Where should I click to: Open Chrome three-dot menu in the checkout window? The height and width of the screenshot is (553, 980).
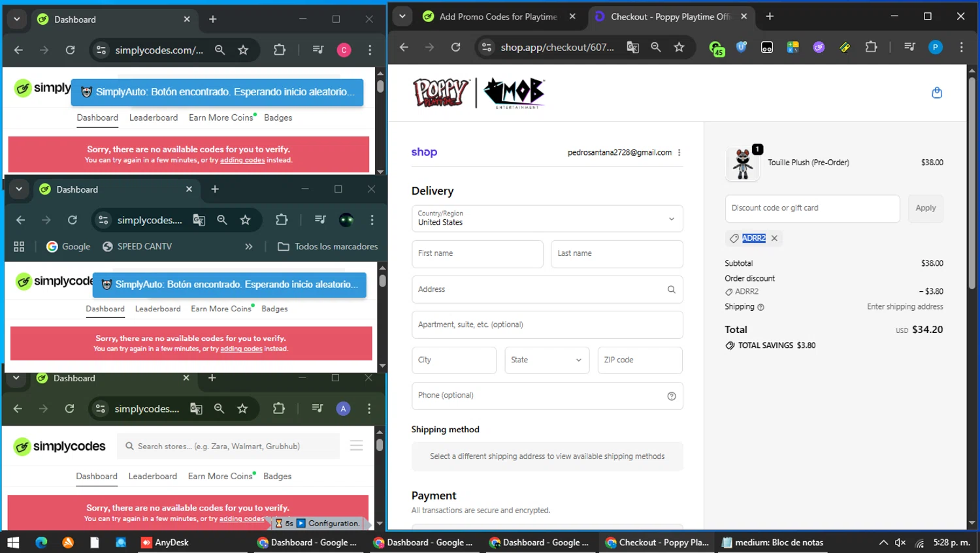pos(961,47)
